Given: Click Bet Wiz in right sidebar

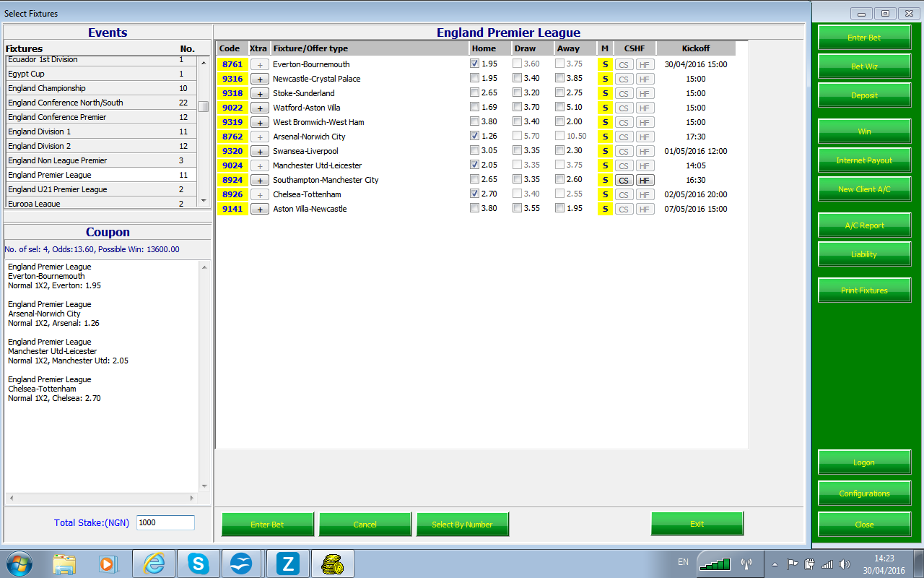Looking at the screenshot, I should tap(864, 66).
